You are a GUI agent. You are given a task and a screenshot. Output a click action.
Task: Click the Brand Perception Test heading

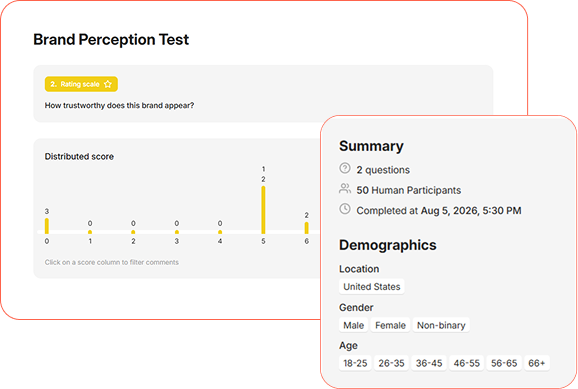click(111, 39)
